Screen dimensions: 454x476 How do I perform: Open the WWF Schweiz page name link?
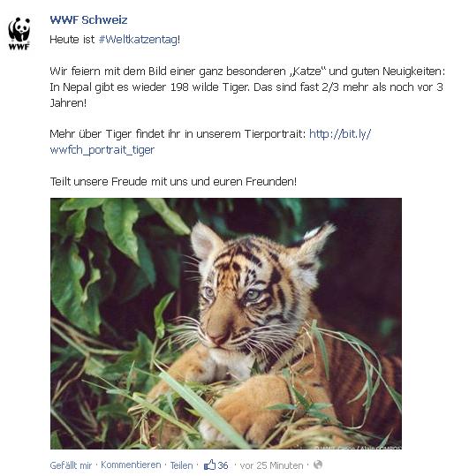88,20
